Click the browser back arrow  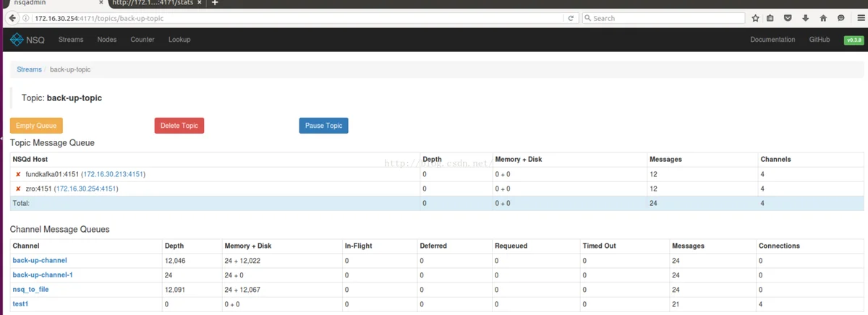pyautogui.click(x=12, y=18)
